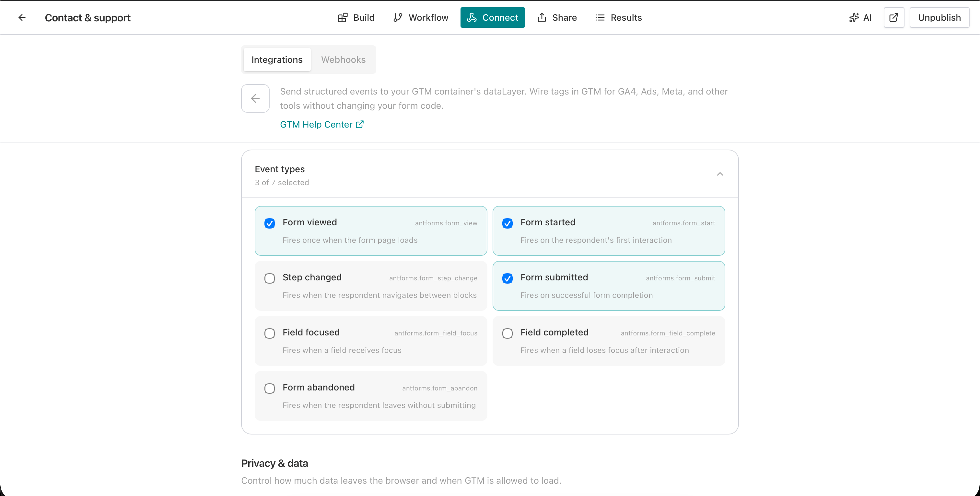
Task: Enable the Step changed event
Action: [269, 278]
